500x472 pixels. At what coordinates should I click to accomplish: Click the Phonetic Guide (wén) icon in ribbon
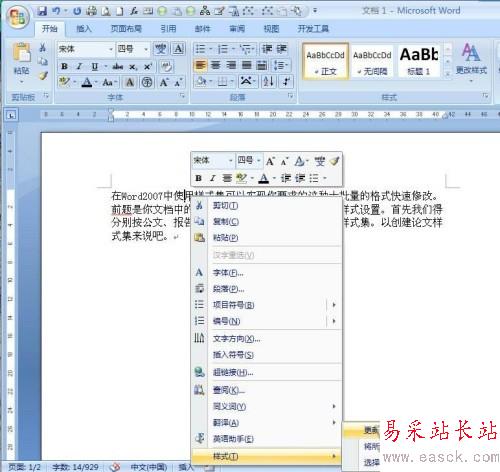(x=160, y=49)
